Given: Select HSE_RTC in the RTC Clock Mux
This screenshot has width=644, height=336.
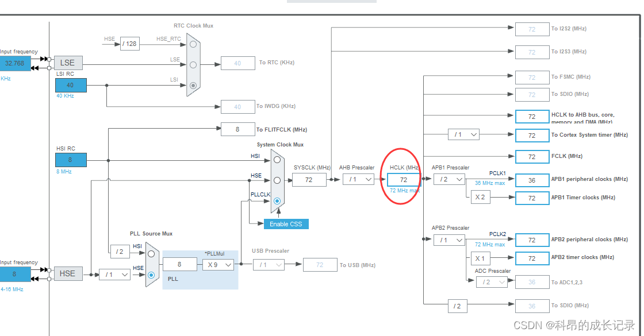Looking at the screenshot, I should coord(193,44).
